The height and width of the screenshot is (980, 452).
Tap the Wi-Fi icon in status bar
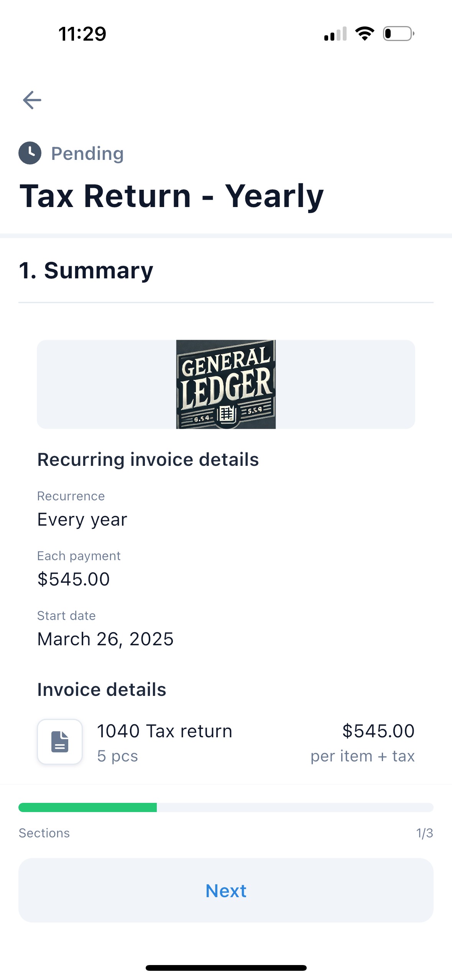point(365,34)
